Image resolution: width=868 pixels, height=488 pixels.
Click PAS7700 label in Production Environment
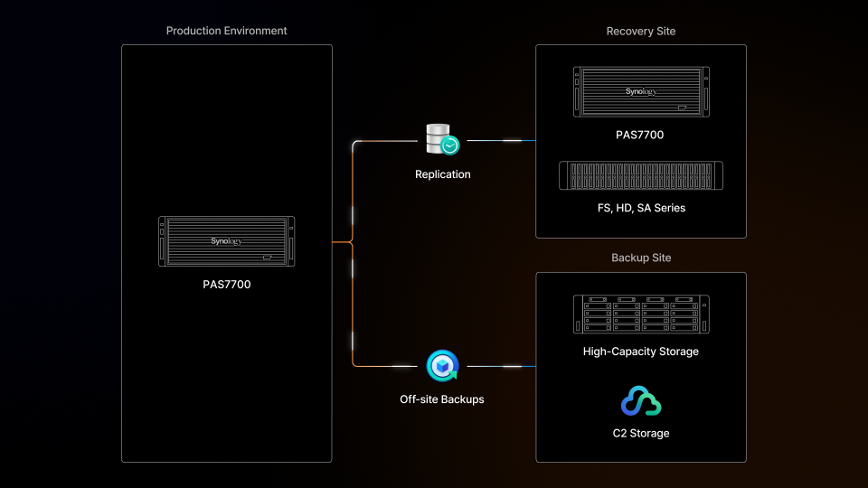(226, 285)
